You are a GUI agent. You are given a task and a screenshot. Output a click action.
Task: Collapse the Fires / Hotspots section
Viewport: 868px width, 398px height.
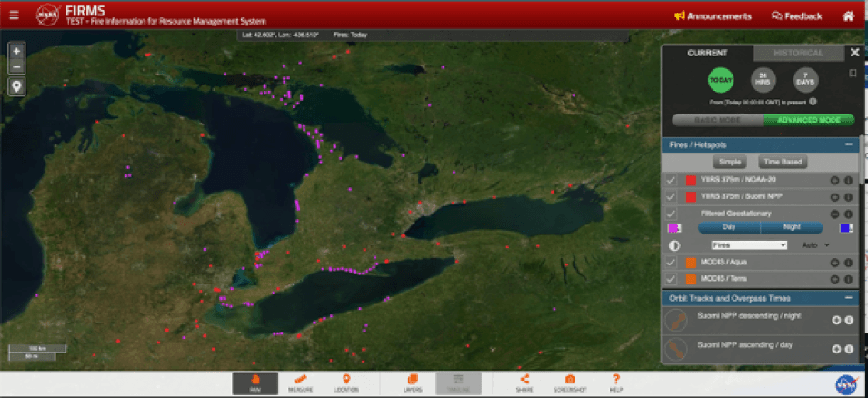[848, 144]
